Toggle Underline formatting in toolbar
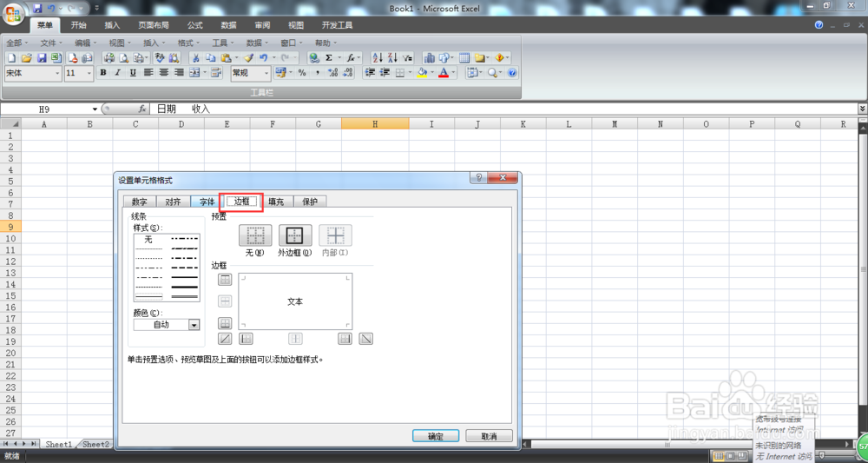This screenshot has height=463, width=868. click(133, 73)
